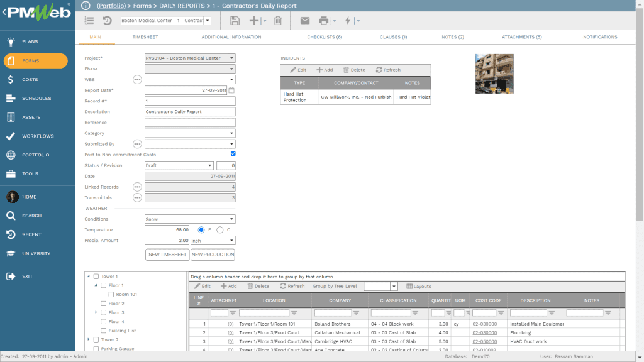Open the Report Date calendar picker

231,90
